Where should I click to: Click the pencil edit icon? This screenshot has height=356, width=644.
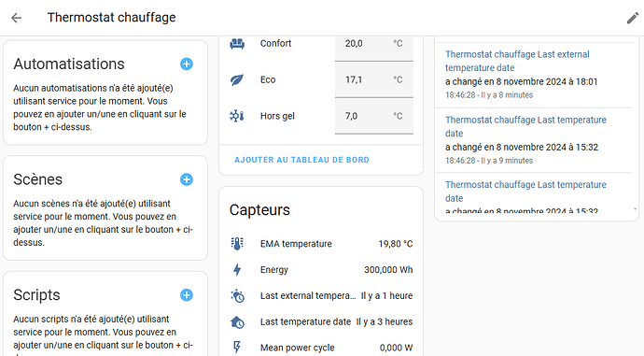point(633,18)
